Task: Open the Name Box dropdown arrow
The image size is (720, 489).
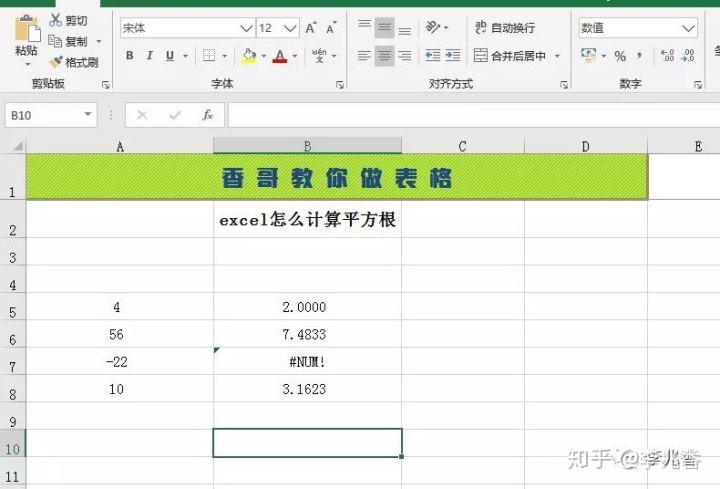Action: tap(88, 114)
